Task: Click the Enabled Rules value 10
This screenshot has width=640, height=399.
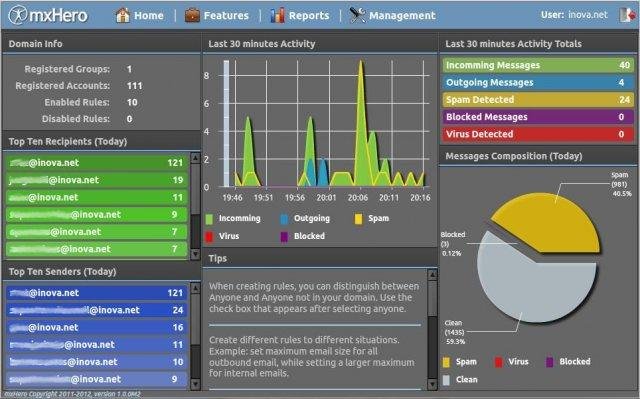Action: pyautogui.click(x=132, y=102)
